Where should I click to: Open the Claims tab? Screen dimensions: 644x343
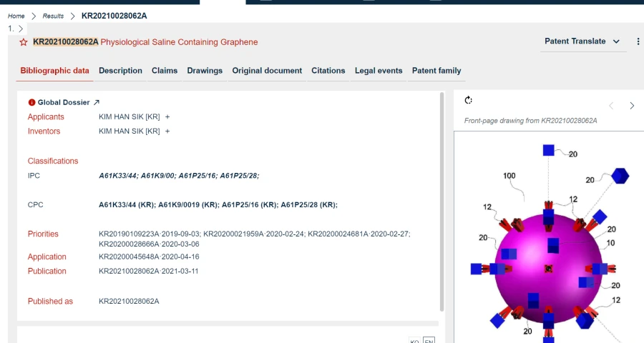165,71
